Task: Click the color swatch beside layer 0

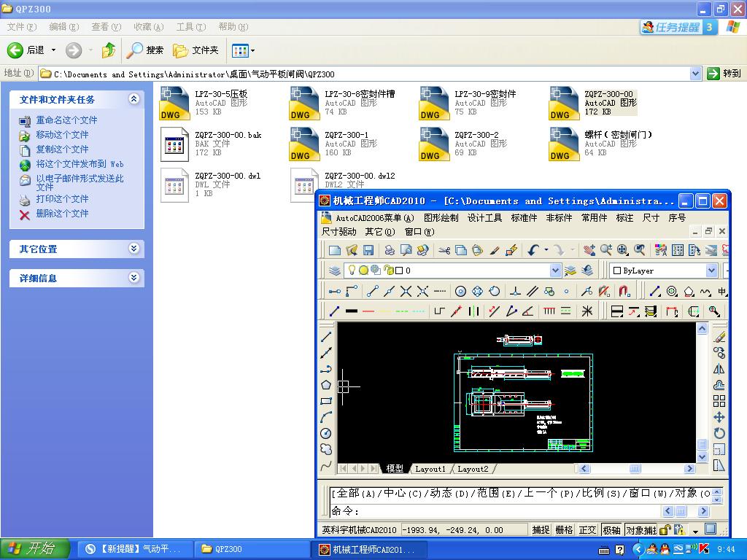Action: (x=399, y=271)
